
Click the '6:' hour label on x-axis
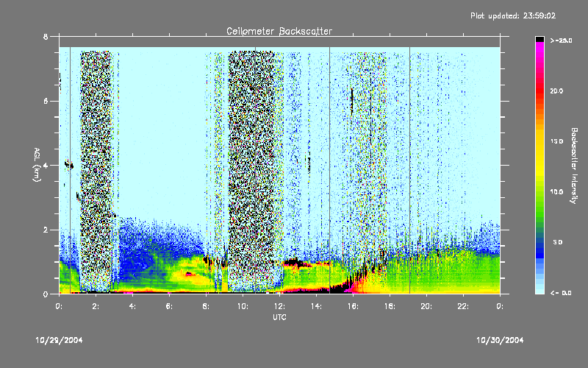click(x=169, y=306)
